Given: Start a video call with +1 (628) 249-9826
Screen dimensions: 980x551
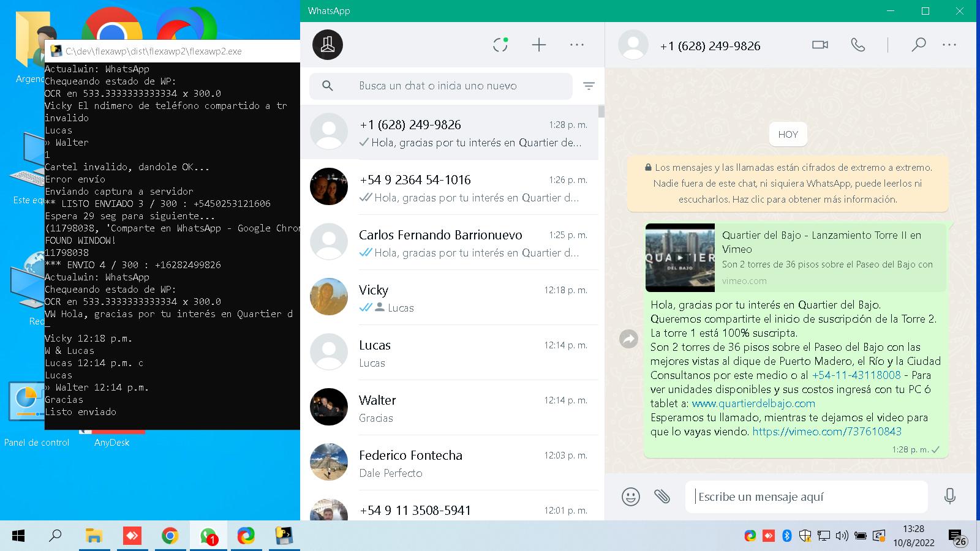Looking at the screenshot, I should [820, 45].
